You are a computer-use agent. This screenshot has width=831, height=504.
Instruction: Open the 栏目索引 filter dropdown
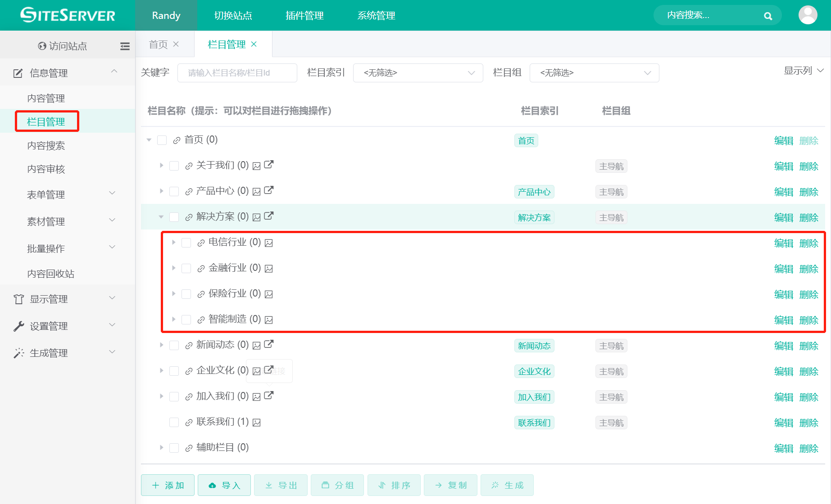point(418,72)
